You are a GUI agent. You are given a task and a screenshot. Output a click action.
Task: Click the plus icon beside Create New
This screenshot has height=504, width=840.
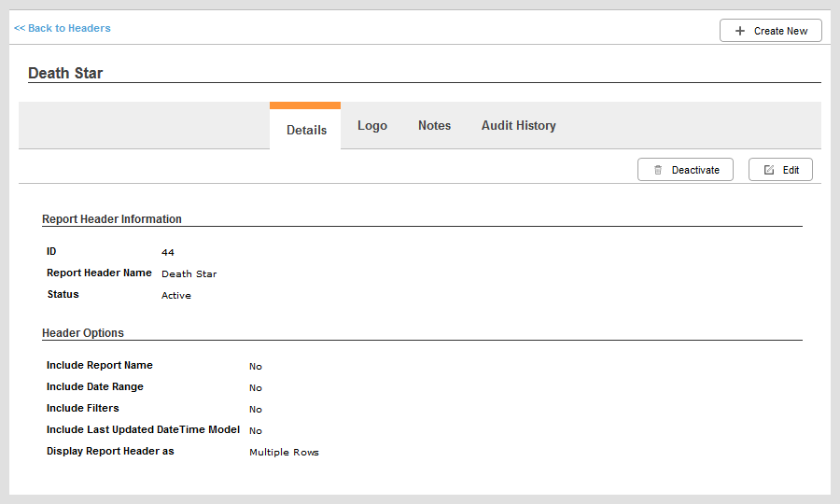[x=740, y=31]
